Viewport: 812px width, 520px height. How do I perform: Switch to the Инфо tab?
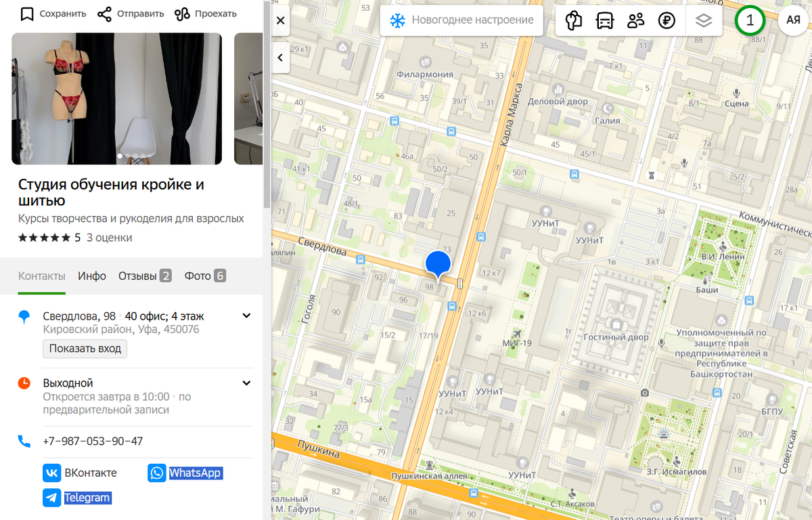pyautogui.click(x=92, y=276)
